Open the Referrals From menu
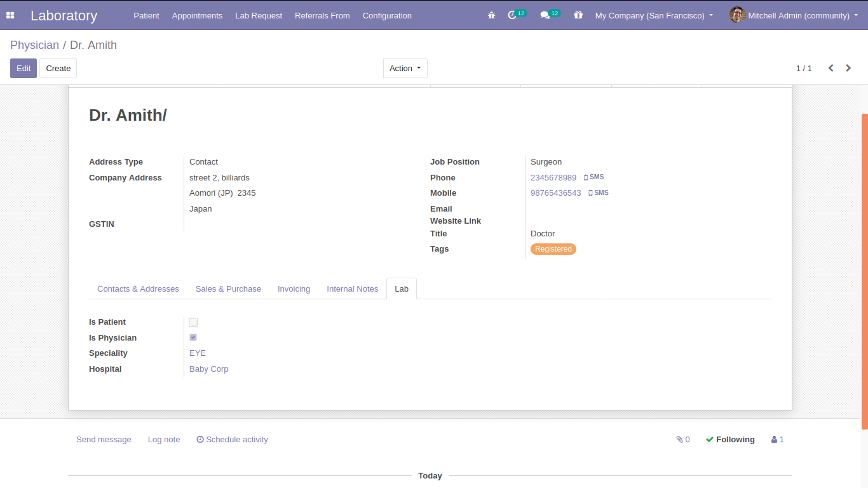 point(322,15)
